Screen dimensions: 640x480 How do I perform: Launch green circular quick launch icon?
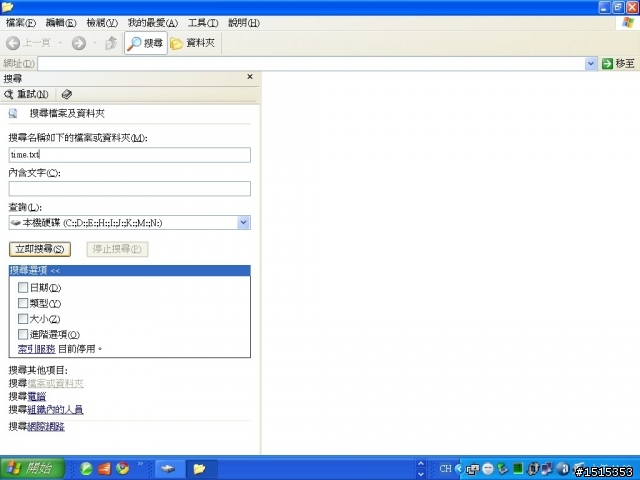(86, 469)
